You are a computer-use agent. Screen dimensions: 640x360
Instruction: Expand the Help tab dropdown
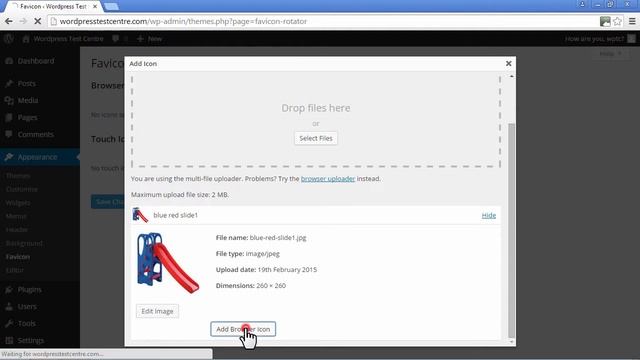[x=611, y=53]
